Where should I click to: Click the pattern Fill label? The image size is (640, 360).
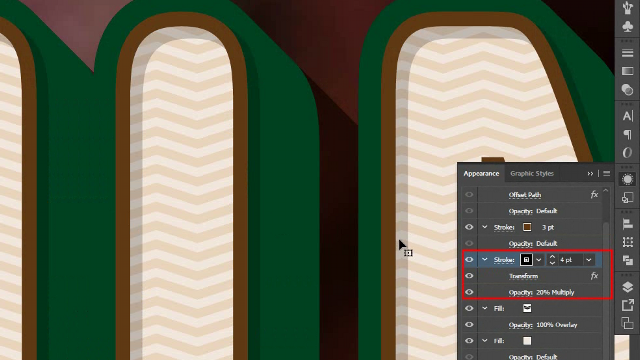499,309
